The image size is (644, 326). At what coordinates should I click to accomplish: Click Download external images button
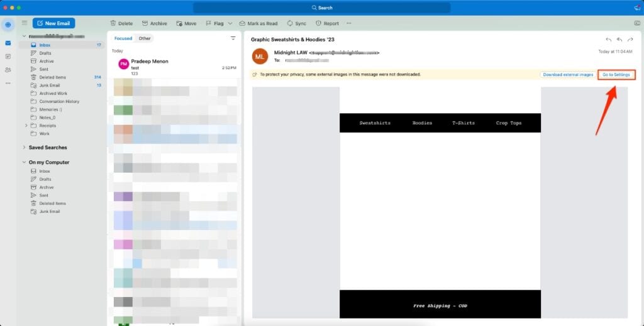(x=568, y=75)
